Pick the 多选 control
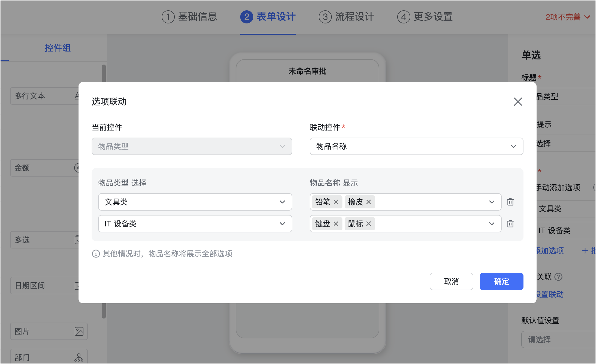This screenshot has width=596, height=364. click(44, 240)
